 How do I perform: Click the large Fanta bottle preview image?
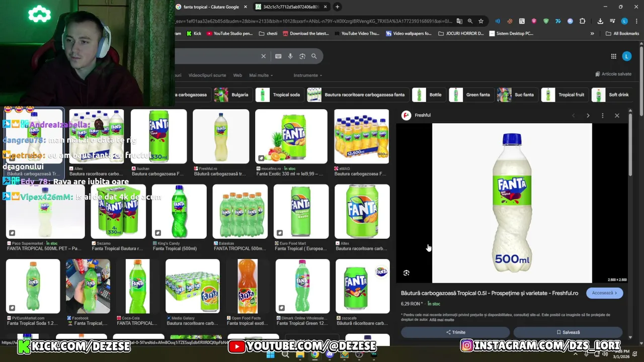[x=512, y=203]
